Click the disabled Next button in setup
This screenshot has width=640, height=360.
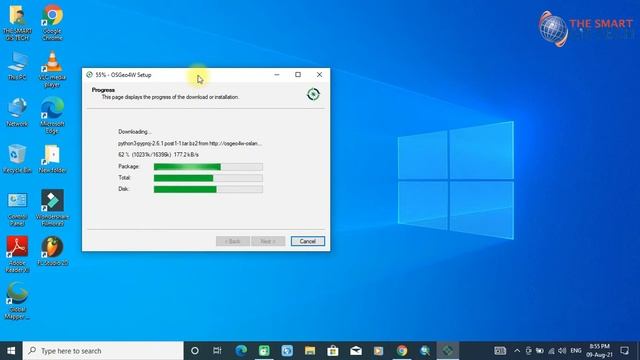tap(268, 241)
